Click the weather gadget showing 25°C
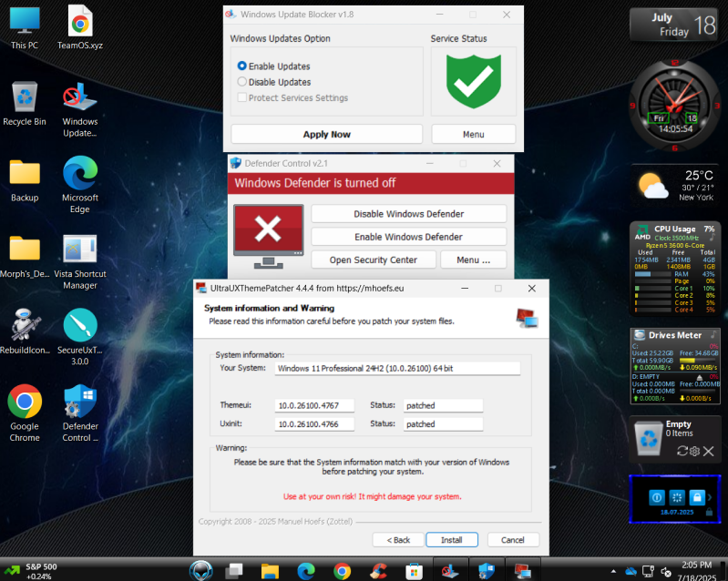Viewport: 728px width, 581px height. 675,186
